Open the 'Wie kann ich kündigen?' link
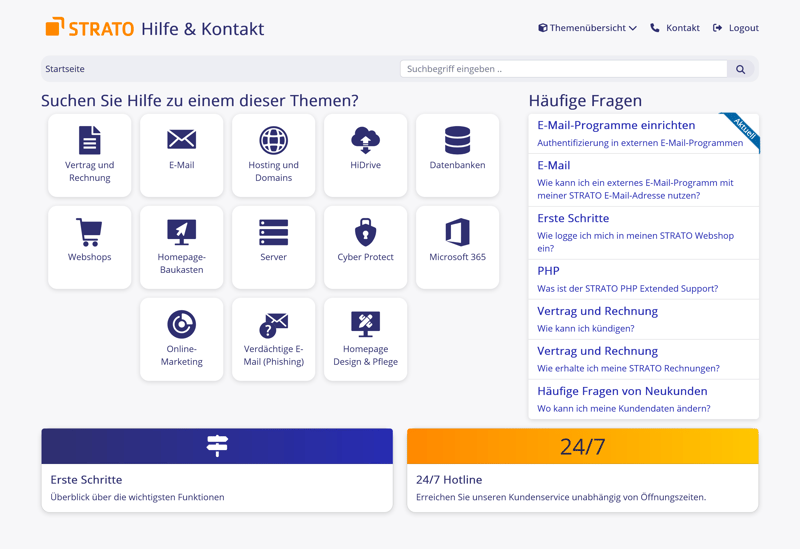This screenshot has height=549, width=800. (x=585, y=328)
